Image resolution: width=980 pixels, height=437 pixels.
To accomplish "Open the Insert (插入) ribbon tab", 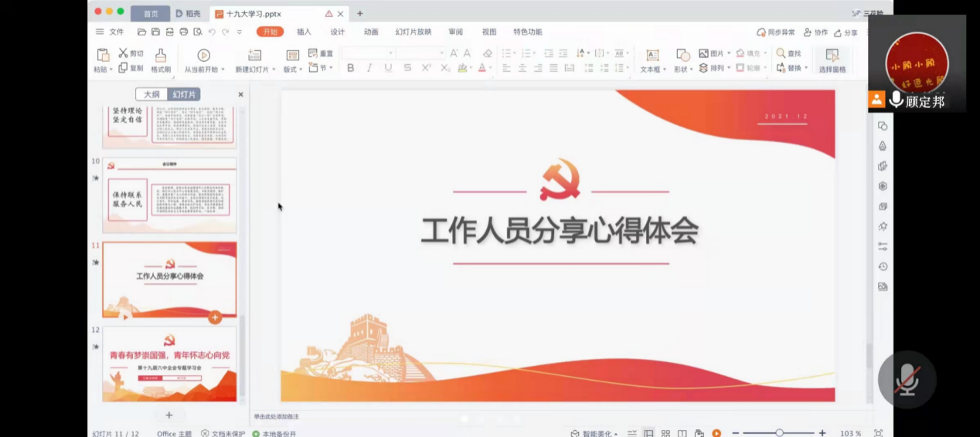I will coord(304,32).
